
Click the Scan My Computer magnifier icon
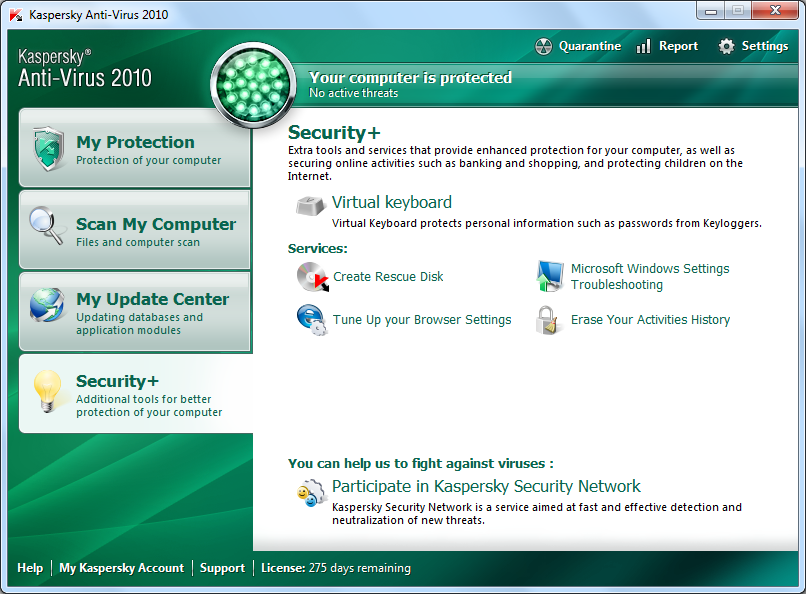click(x=46, y=225)
